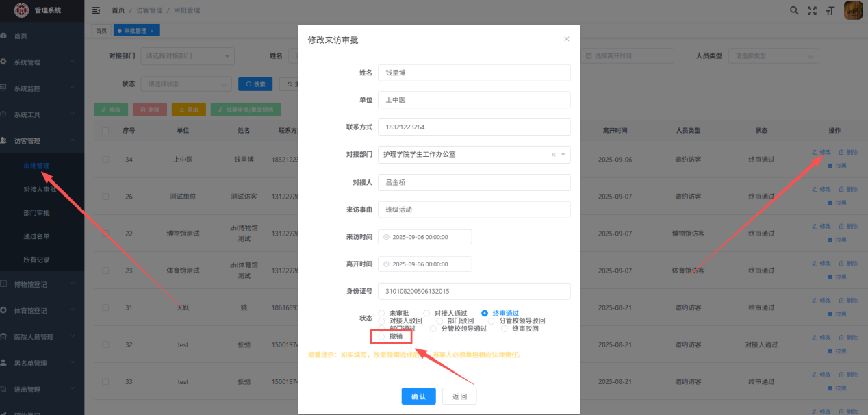Choose the 终审驳回 radio option
This screenshot has width=868, height=415.
click(x=505, y=329)
